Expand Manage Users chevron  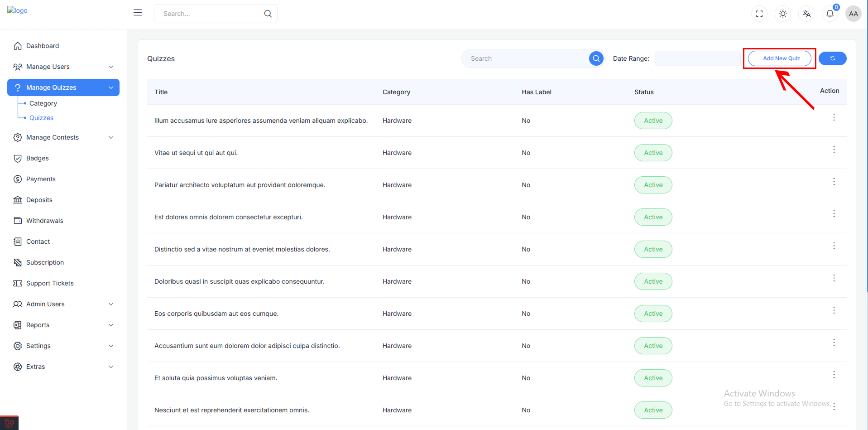[111, 67]
